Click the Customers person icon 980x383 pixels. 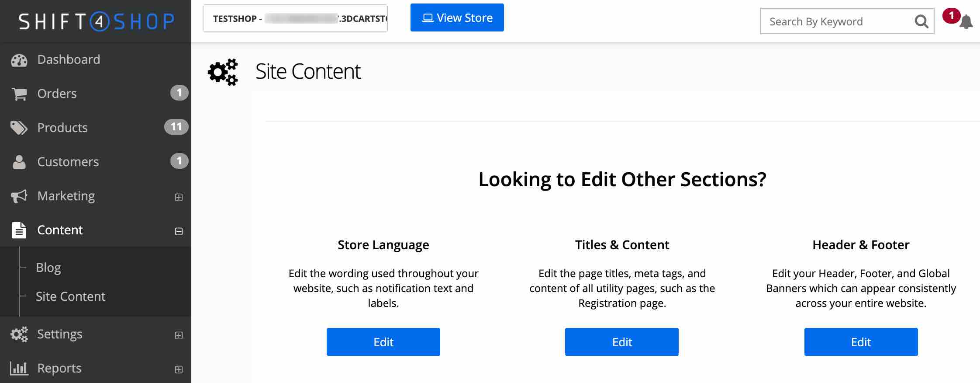point(19,162)
